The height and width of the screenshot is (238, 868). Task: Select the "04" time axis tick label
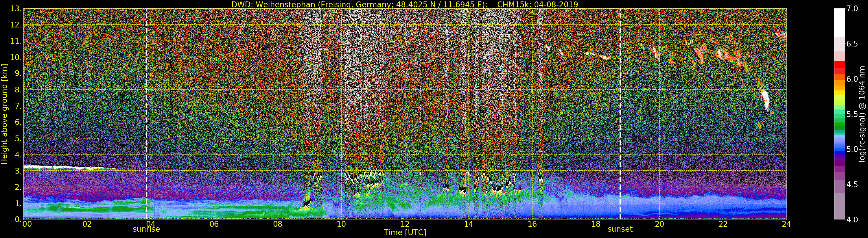click(151, 224)
